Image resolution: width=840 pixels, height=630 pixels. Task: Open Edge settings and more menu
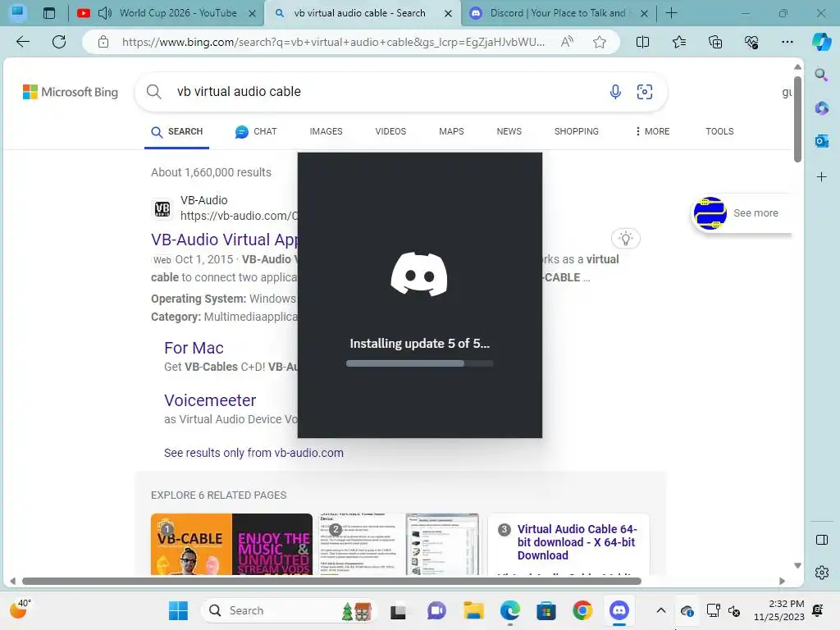[x=787, y=42]
